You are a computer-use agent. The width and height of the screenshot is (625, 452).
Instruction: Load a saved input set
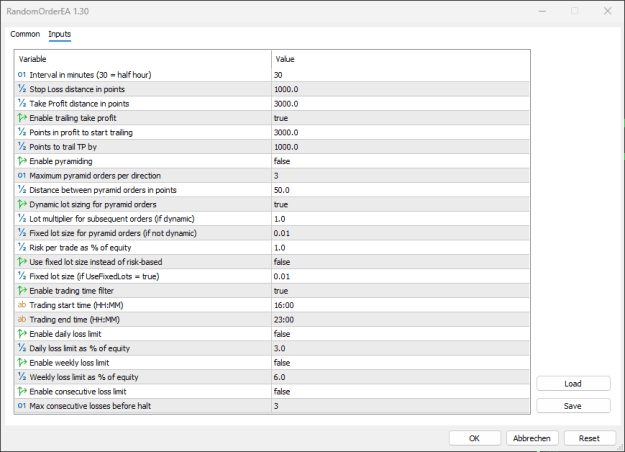pyautogui.click(x=573, y=383)
